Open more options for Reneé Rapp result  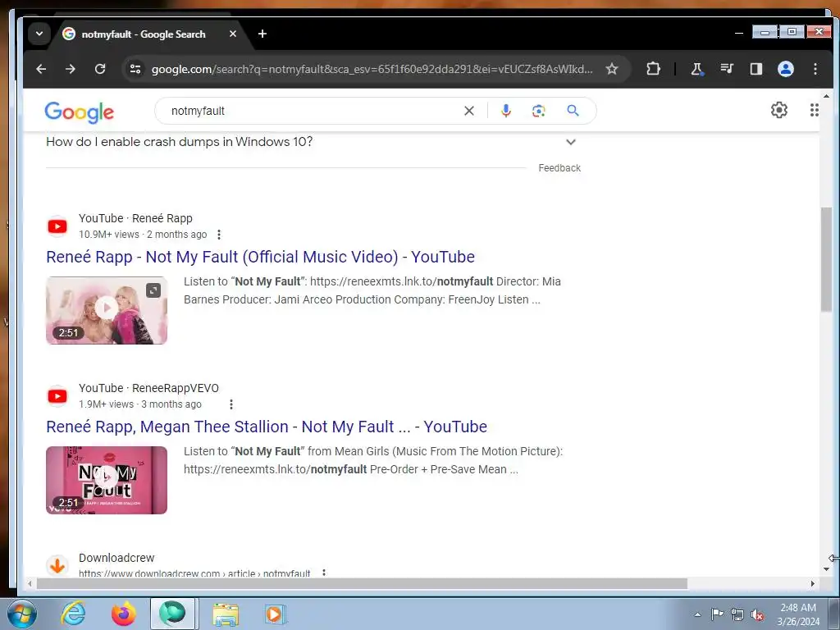click(x=218, y=235)
